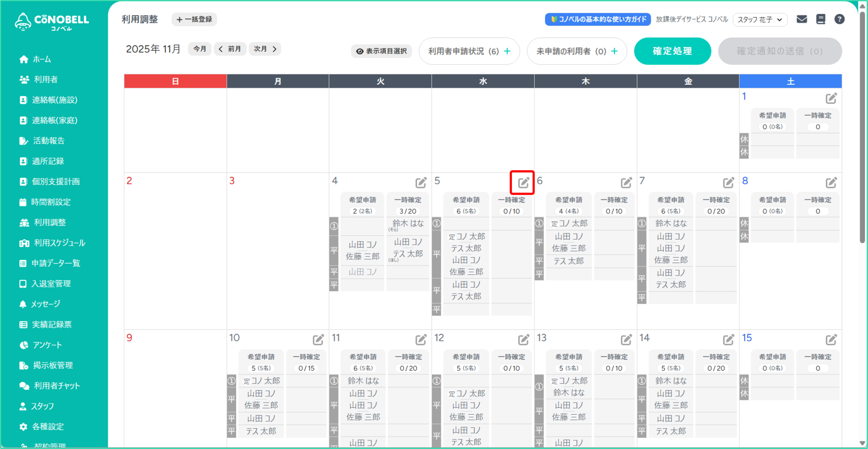Viewport: 868px width, 449px height.
Task: Click the edit icon for November 5
Action: [523, 183]
